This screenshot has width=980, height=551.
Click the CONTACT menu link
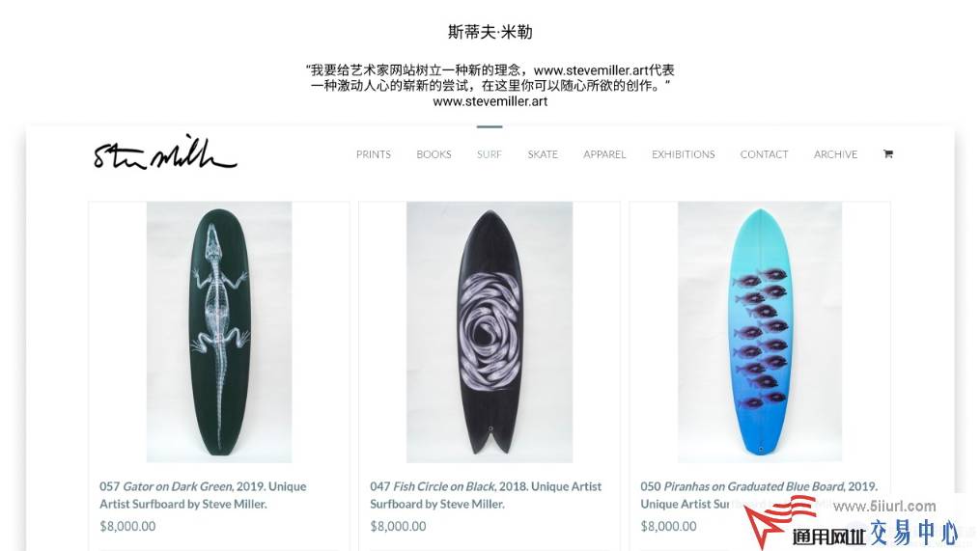(x=764, y=154)
